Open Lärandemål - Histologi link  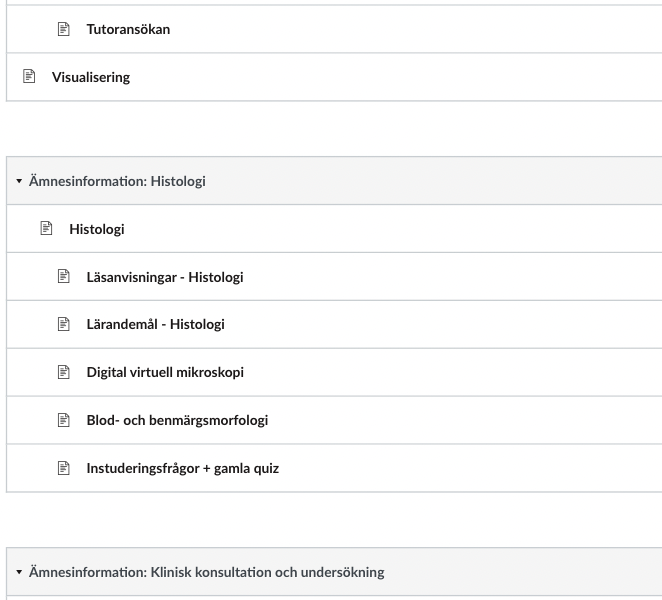tap(156, 324)
